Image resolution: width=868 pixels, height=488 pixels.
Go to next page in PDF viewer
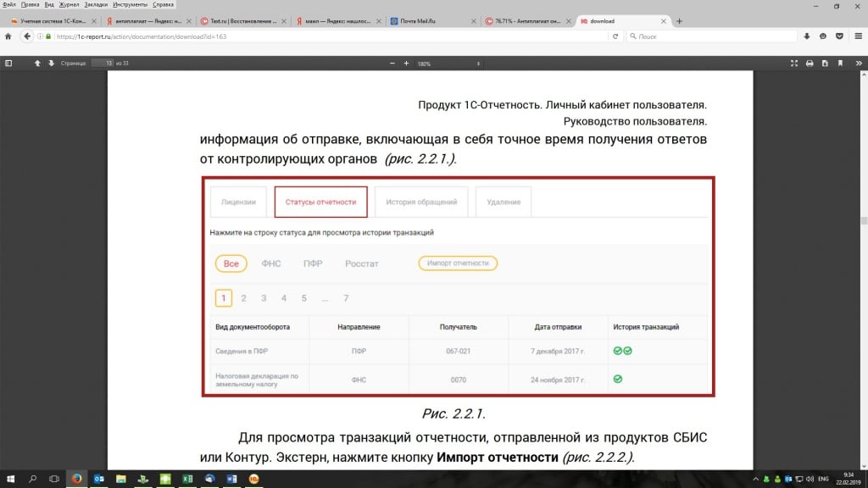[x=51, y=64]
